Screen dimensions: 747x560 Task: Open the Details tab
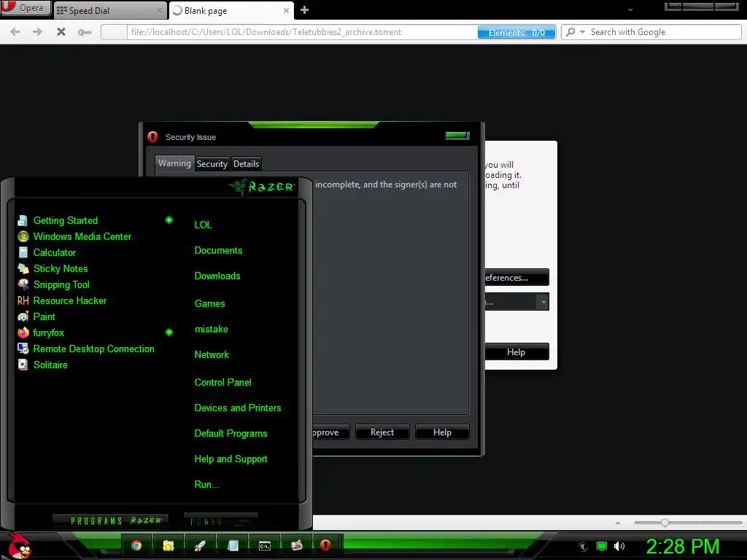pyautogui.click(x=247, y=164)
